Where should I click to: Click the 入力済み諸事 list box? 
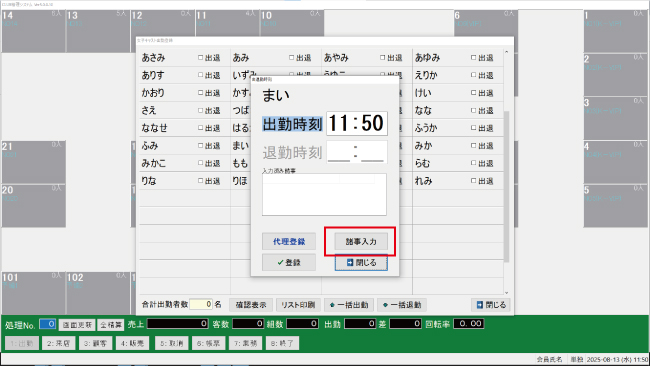point(324,194)
